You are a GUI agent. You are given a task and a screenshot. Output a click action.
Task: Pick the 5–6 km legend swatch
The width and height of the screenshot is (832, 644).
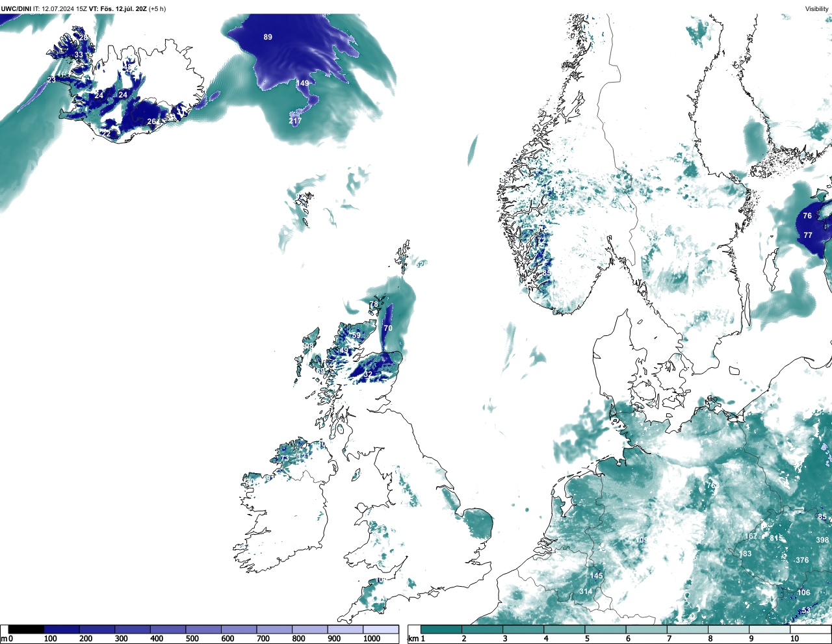coord(605,629)
